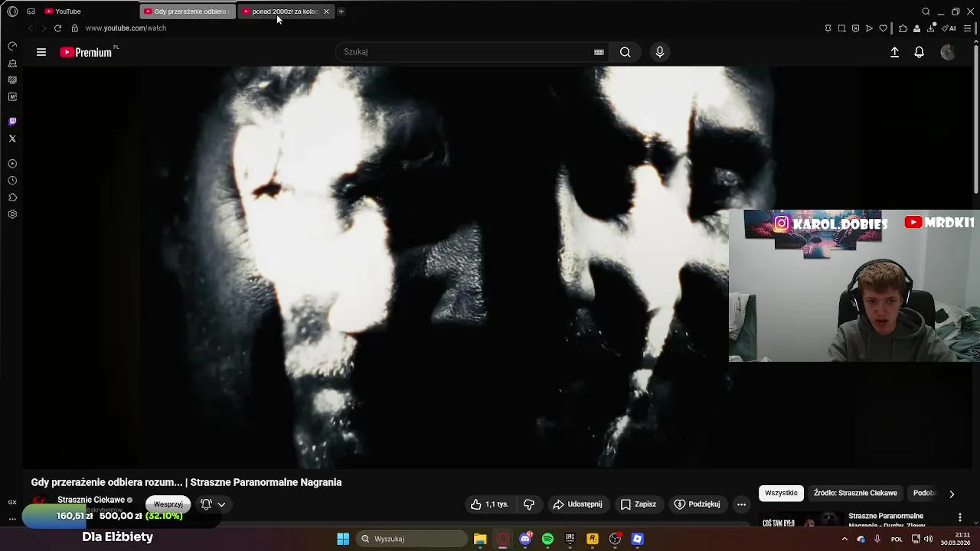The height and width of the screenshot is (551, 980).
Task: Dislike the video with thumbs-down
Action: click(529, 504)
